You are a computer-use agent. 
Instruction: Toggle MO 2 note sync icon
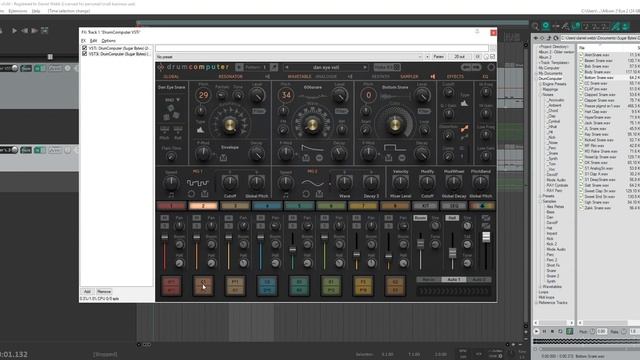286,196
